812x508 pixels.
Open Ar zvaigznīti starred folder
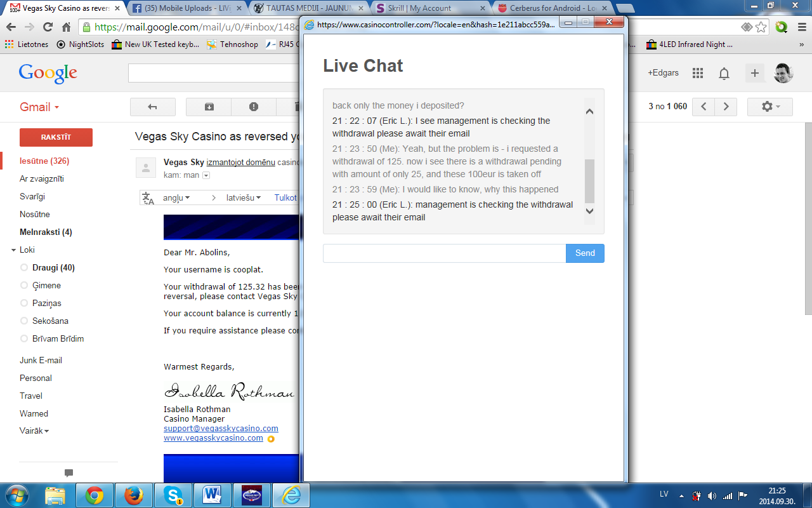[x=42, y=179]
